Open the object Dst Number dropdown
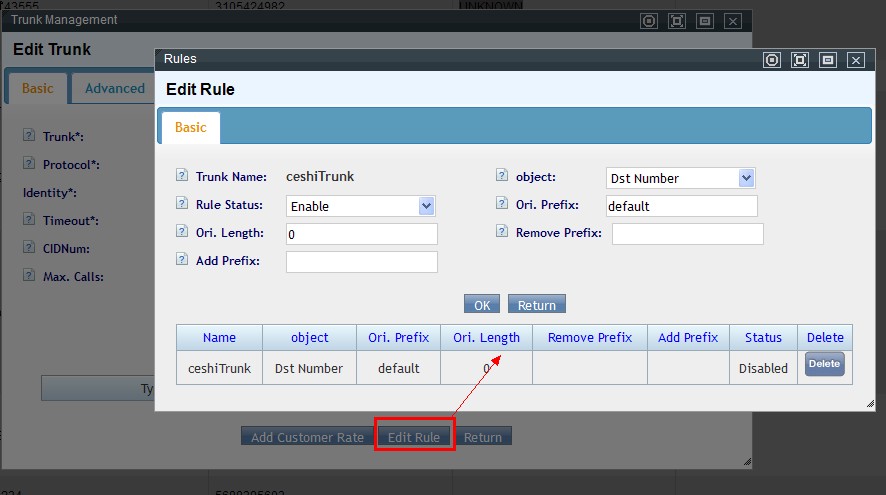The image size is (886, 495). [680, 178]
